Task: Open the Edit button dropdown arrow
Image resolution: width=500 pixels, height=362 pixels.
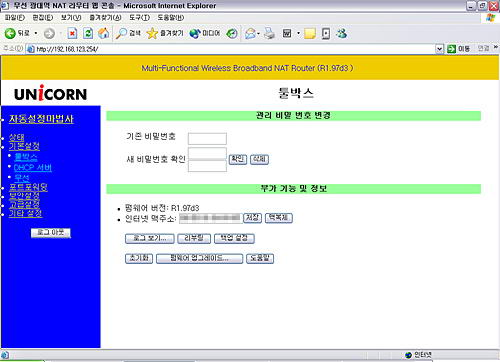Action: [298, 33]
